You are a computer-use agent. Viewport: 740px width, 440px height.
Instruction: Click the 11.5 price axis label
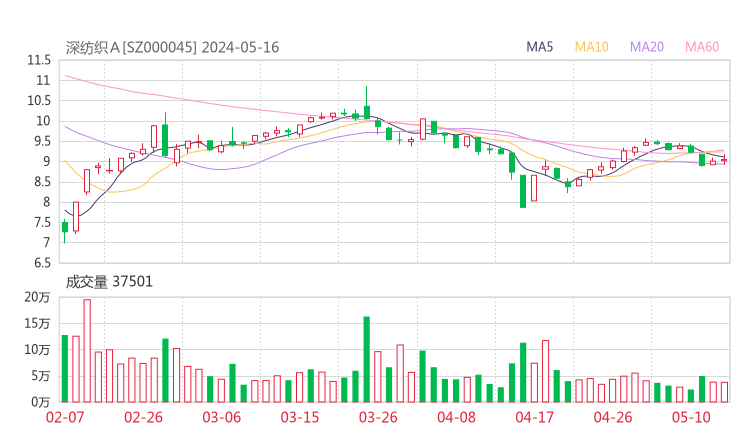click(x=39, y=60)
